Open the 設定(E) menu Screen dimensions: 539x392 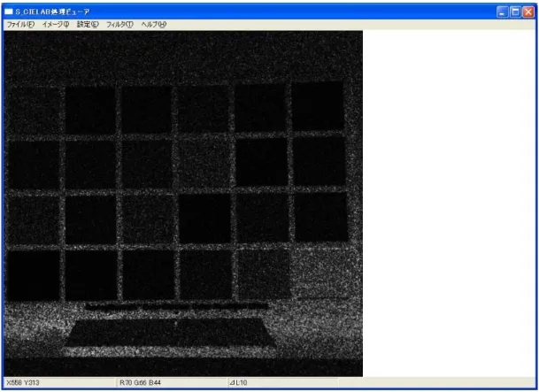(x=88, y=25)
